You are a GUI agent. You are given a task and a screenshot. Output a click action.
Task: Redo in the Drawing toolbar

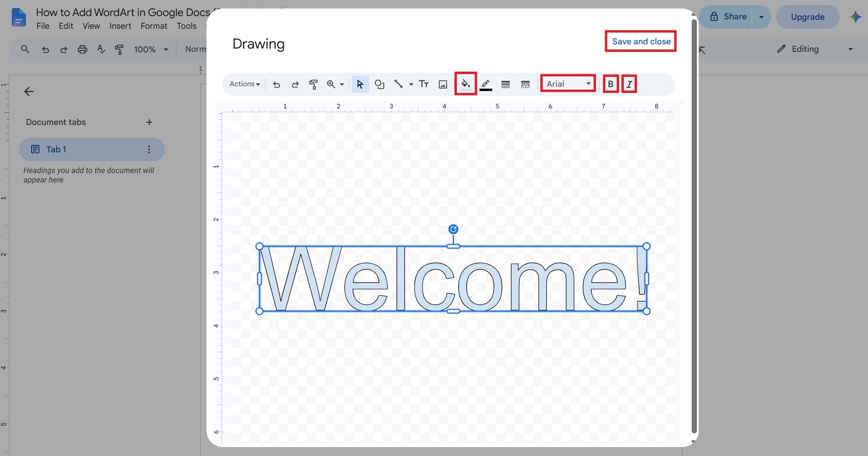tap(295, 84)
